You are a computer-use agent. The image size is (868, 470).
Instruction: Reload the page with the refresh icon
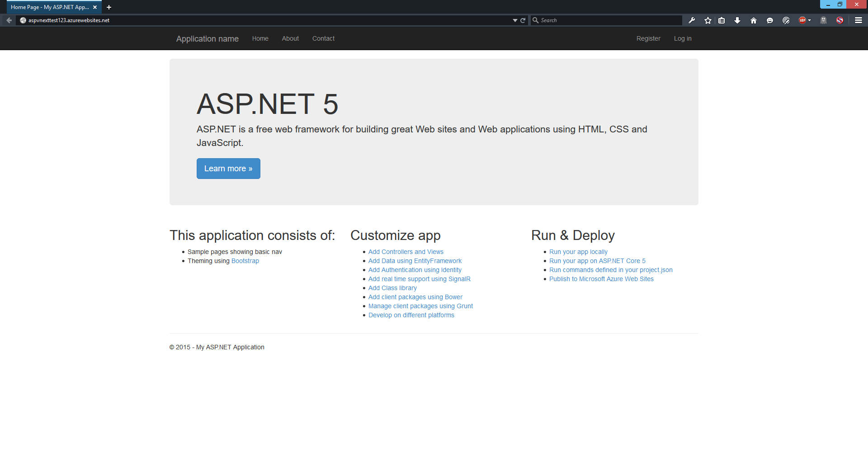523,20
